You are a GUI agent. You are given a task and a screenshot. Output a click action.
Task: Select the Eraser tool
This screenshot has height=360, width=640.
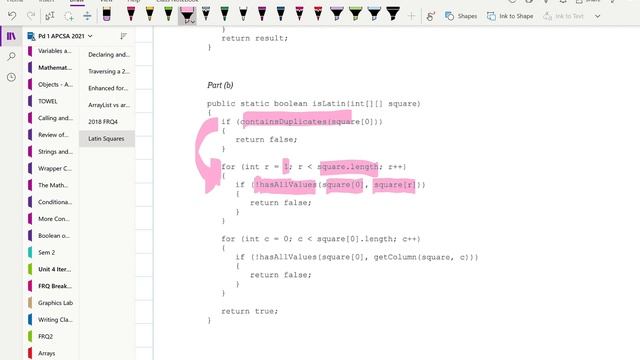[x=107, y=14]
